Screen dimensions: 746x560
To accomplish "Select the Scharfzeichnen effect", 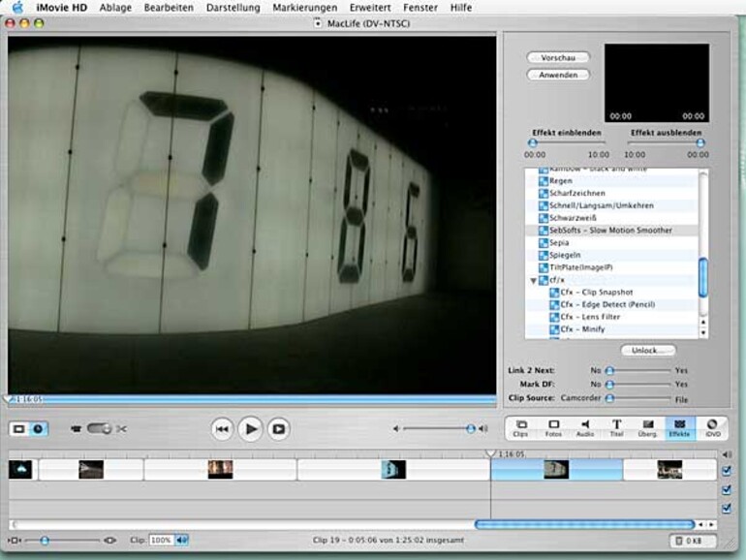I will (x=612, y=193).
